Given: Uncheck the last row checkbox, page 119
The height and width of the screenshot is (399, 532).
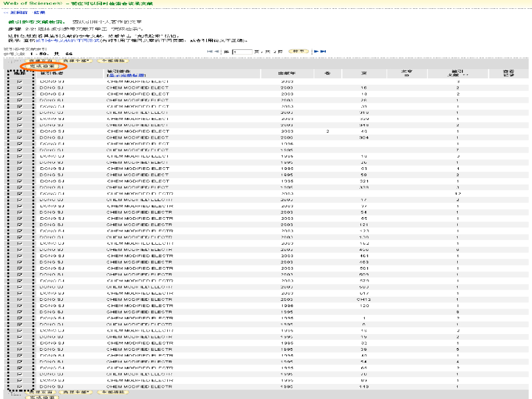Looking at the screenshot, I should 20,387.
